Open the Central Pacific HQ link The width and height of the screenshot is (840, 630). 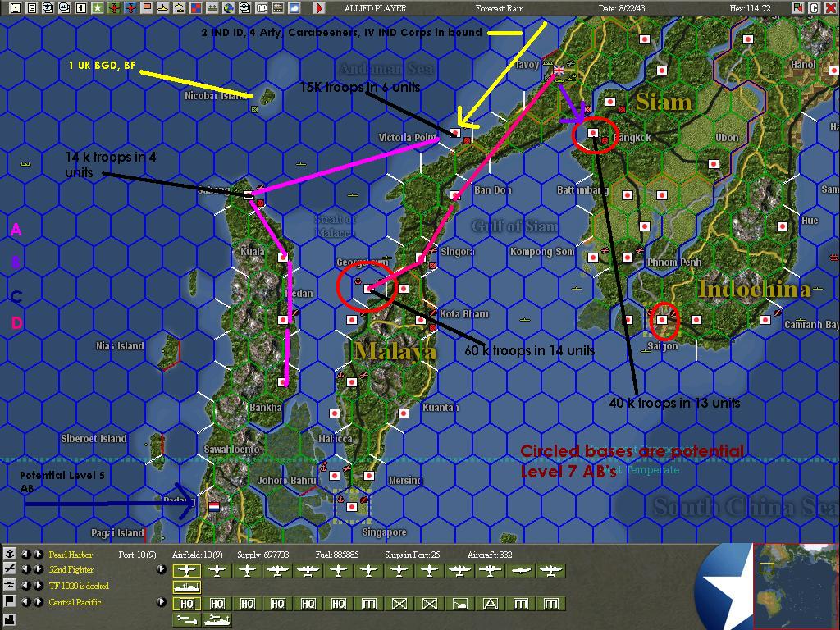[x=75, y=602]
